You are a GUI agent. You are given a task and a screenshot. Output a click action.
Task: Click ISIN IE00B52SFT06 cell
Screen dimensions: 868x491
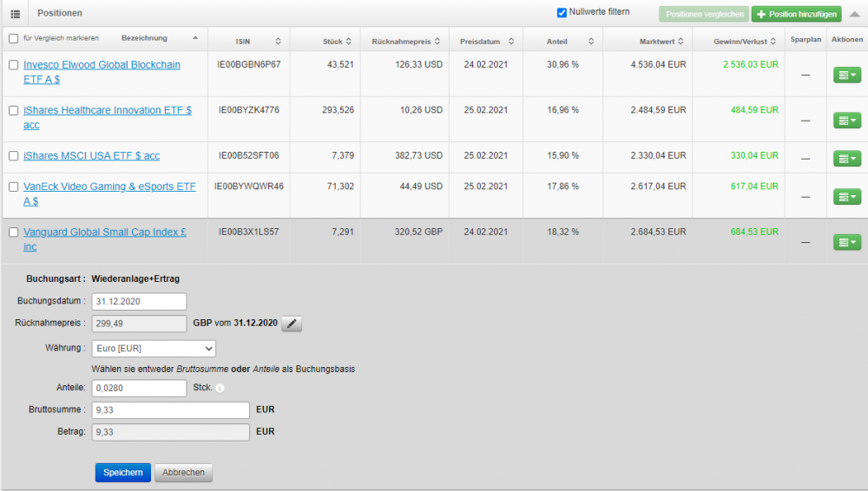pyautogui.click(x=249, y=155)
